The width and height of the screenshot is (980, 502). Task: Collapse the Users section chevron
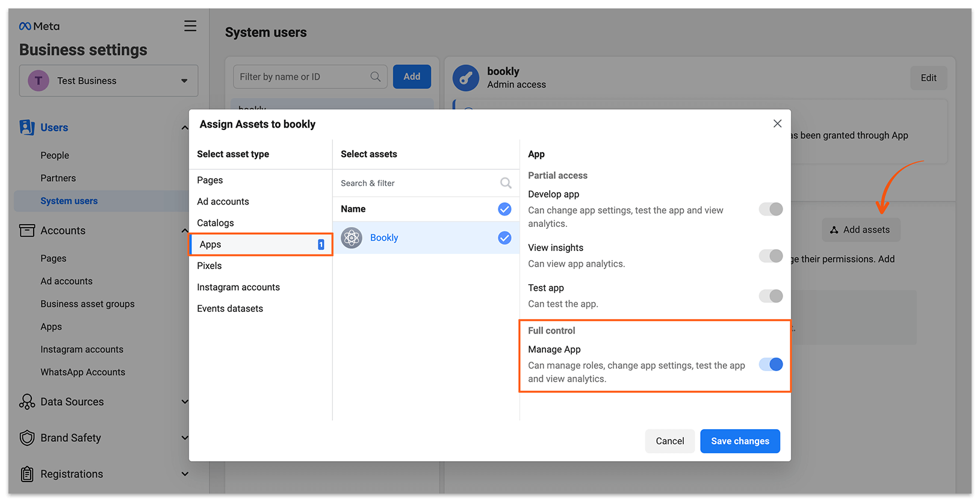pyautogui.click(x=184, y=128)
